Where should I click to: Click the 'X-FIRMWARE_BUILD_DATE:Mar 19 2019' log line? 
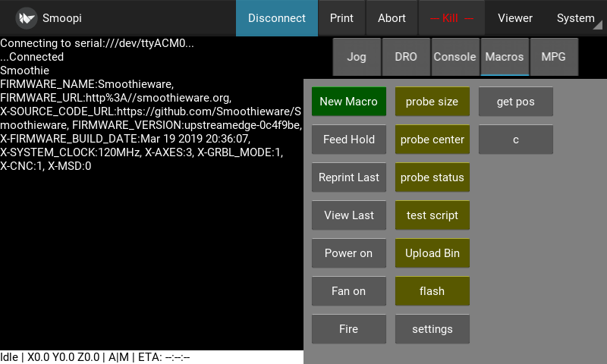[125, 139]
